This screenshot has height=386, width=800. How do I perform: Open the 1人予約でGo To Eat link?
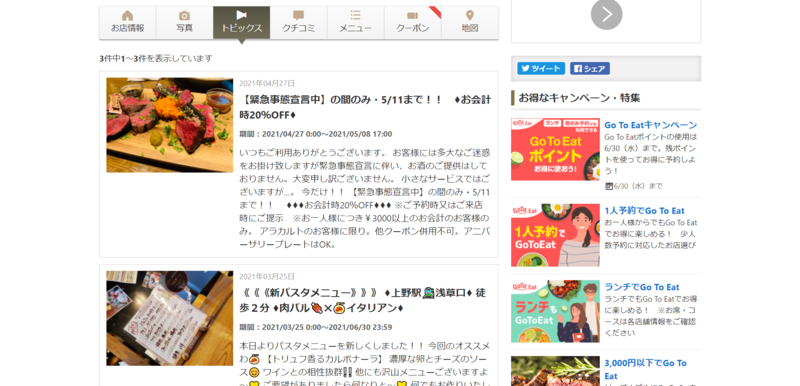[x=644, y=211]
